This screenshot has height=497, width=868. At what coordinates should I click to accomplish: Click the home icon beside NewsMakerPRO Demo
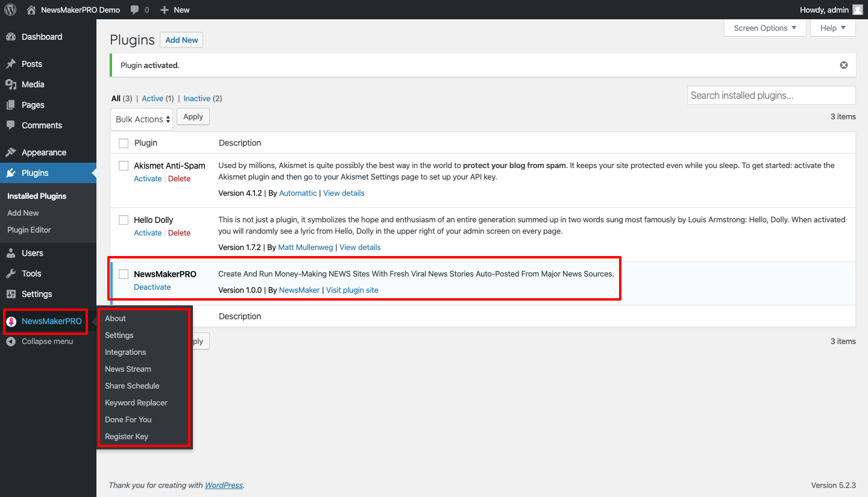pos(31,10)
